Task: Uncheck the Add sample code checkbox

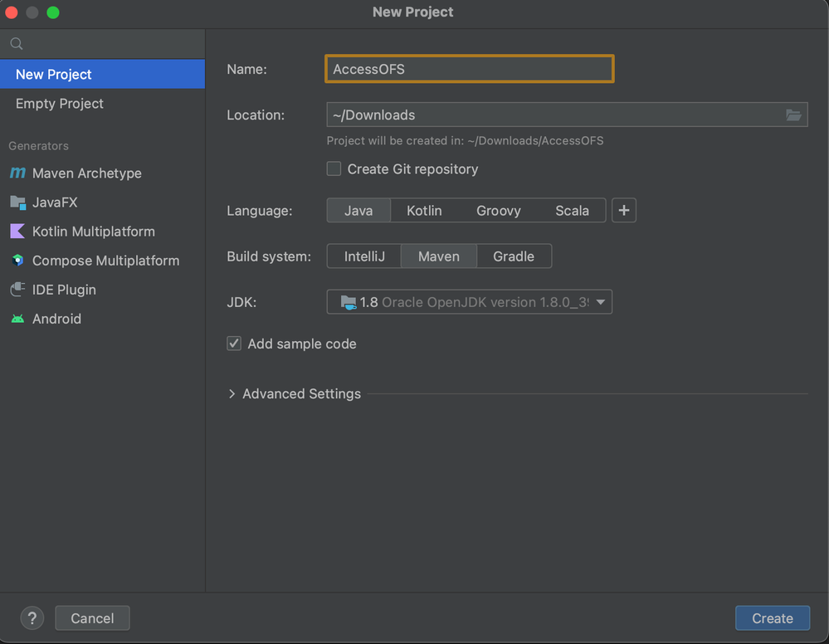Action: click(234, 343)
